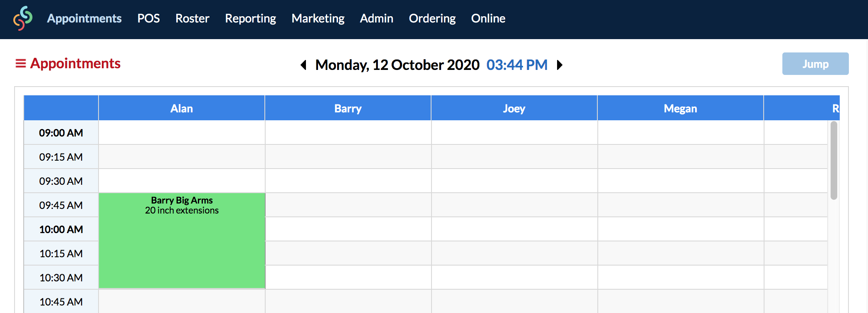Click the date Monday, 12 October 2020

pos(397,65)
